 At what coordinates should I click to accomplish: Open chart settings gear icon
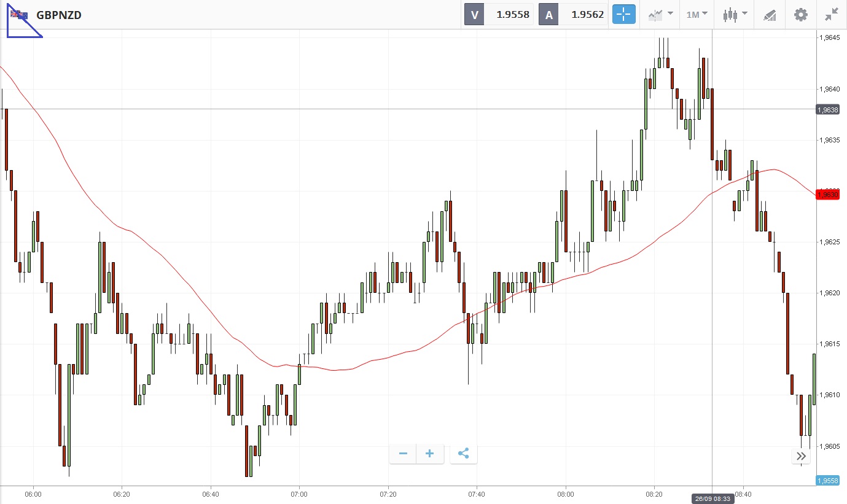[801, 14]
